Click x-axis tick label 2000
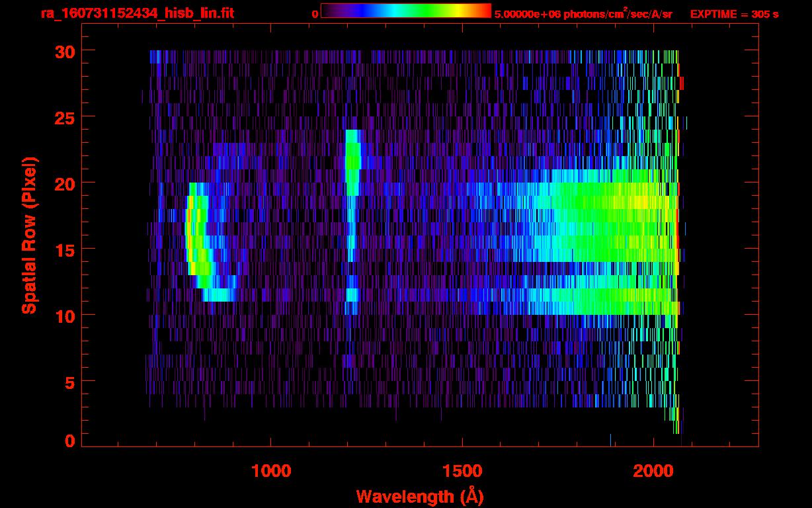Screen dimensions: 812x508 [x=653, y=471]
